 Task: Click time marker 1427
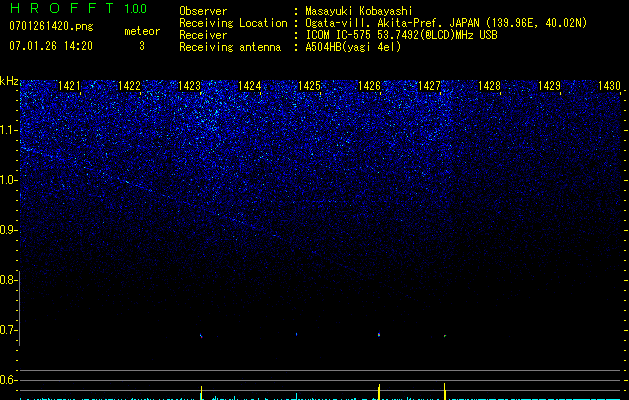(429, 86)
